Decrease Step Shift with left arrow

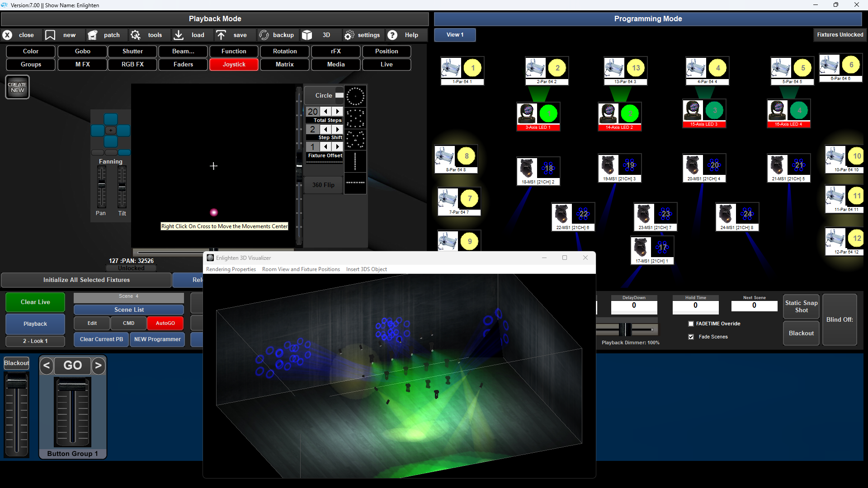(325, 129)
